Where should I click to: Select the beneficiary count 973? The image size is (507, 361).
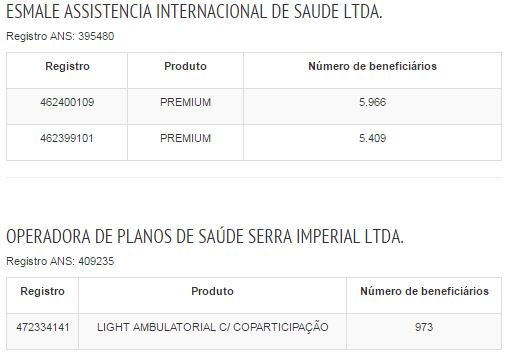point(424,327)
